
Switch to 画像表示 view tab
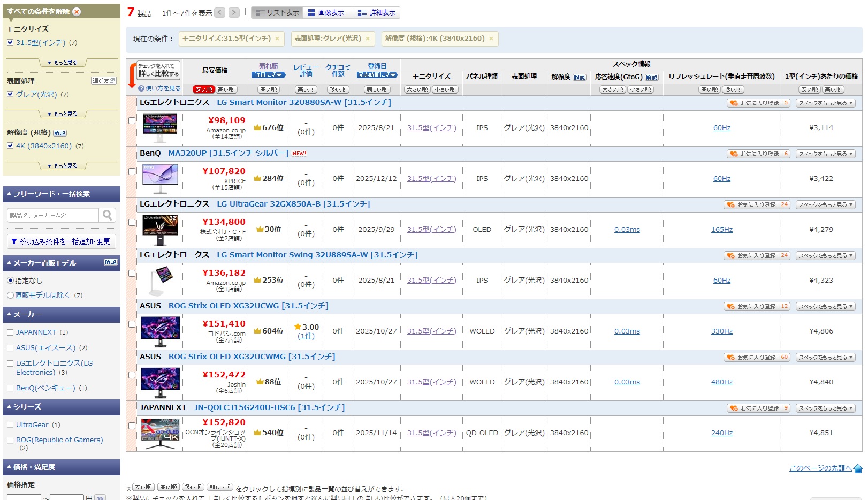click(x=326, y=12)
